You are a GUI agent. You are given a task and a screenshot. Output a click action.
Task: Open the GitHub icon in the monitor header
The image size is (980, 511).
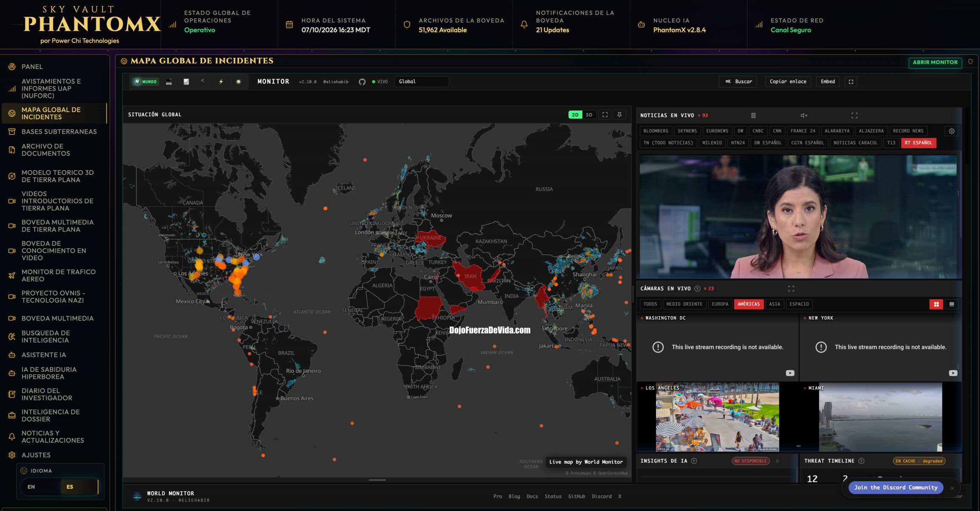pyautogui.click(x=362, y=82)
